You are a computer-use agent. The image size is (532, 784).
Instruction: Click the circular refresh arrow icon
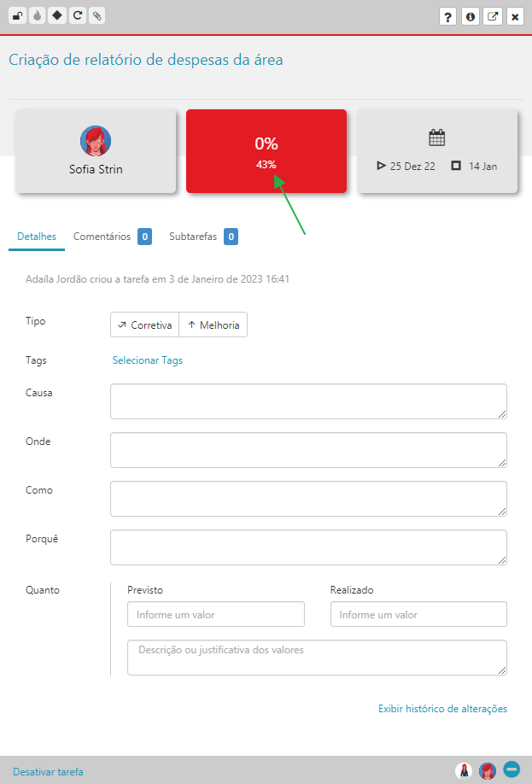point(78,15)
